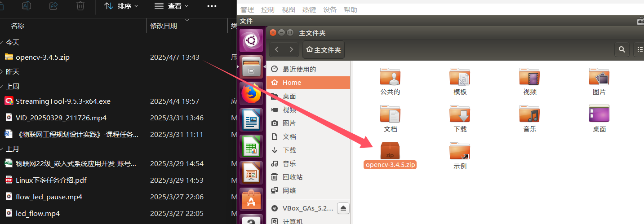This screenshot has width=644, height=224.
Task: Select led_flow.mp4 file row
Action: click(x=118, y=213)
